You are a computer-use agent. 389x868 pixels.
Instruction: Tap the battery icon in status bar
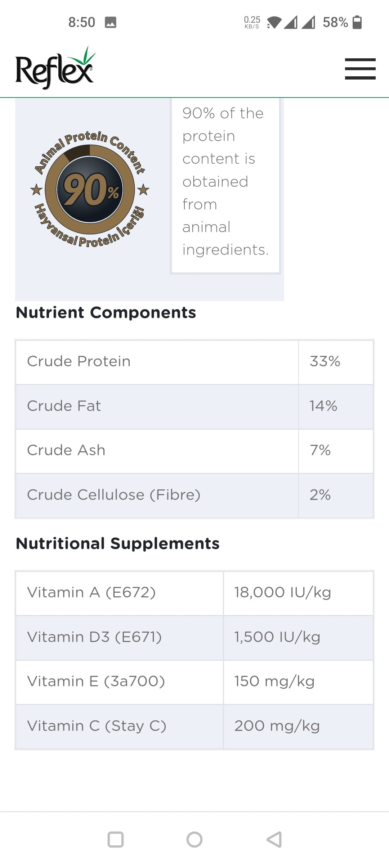[x=357, y=22]
